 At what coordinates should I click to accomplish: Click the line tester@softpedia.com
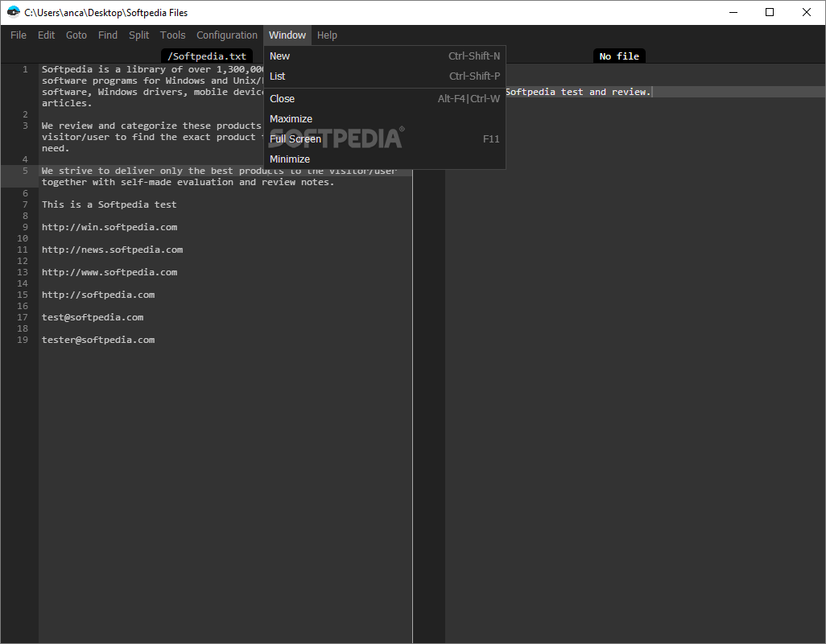[x=98, y=340]
